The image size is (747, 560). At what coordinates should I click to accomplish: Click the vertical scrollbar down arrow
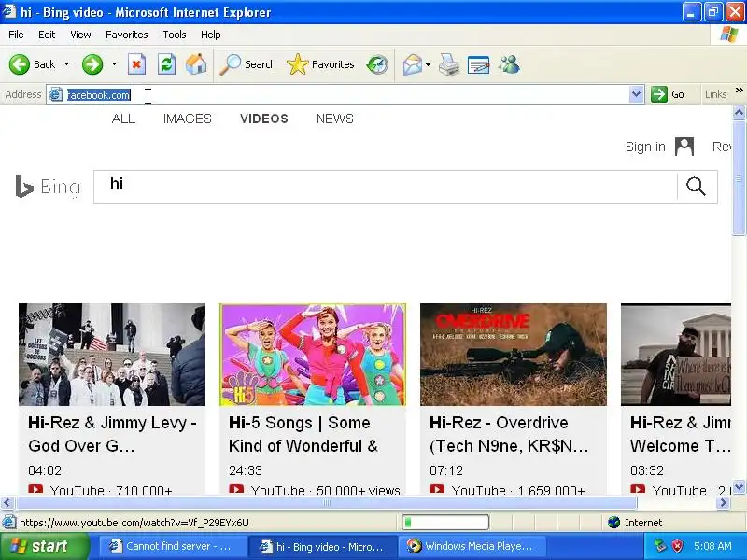[x=739, y=487]
